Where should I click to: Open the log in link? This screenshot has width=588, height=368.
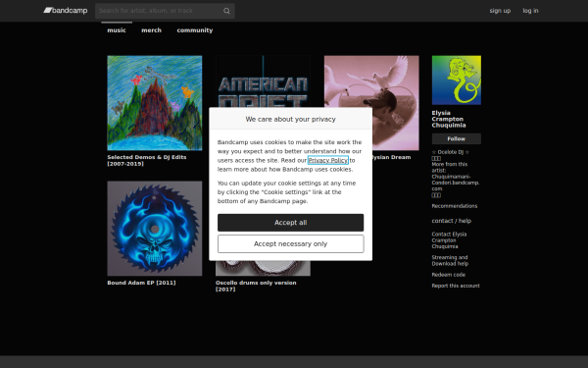click(530, 11)
